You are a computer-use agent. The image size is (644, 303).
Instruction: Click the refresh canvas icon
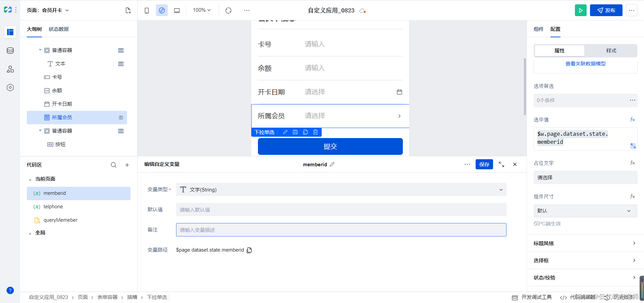click(x=228, y=10)
